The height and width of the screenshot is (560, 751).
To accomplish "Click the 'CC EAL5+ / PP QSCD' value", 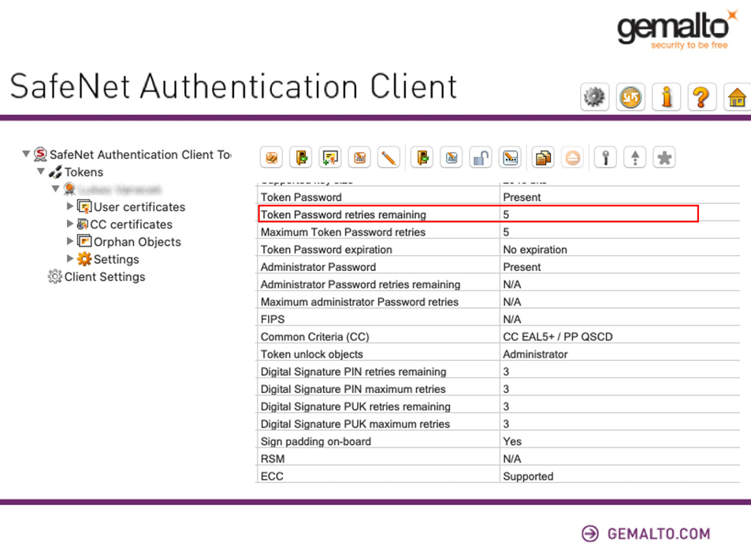I will click(x=557, y=337).
